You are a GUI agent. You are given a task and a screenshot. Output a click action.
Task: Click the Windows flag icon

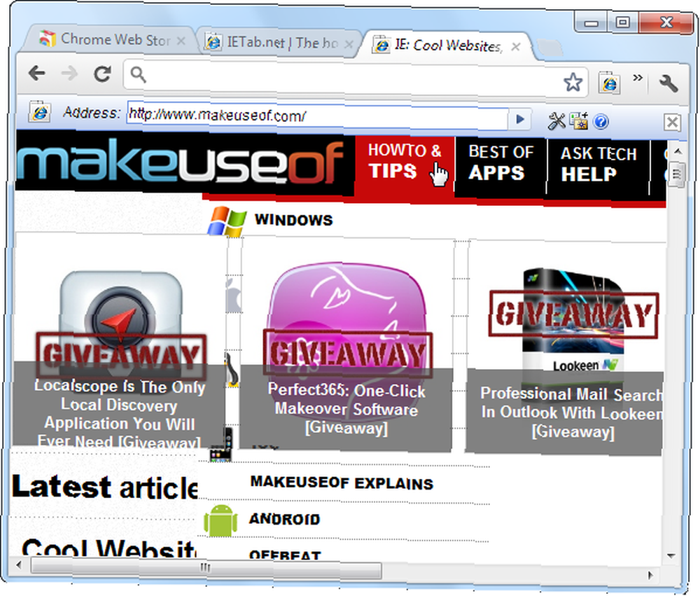coord(227,221)
